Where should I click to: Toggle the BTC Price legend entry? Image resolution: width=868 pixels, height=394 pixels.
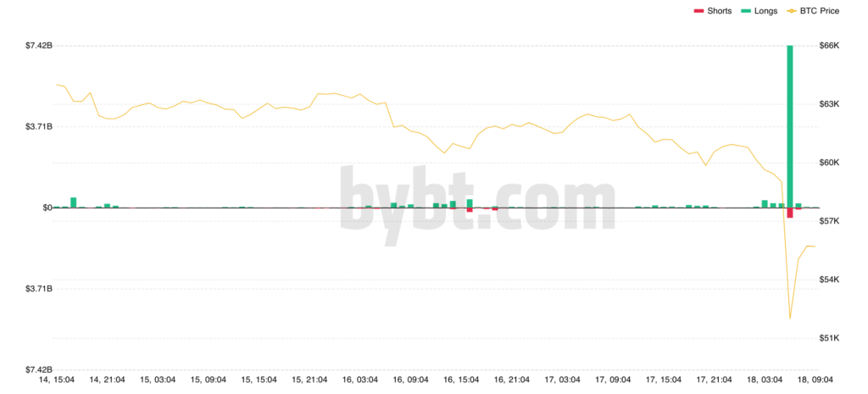click(813, 10)
